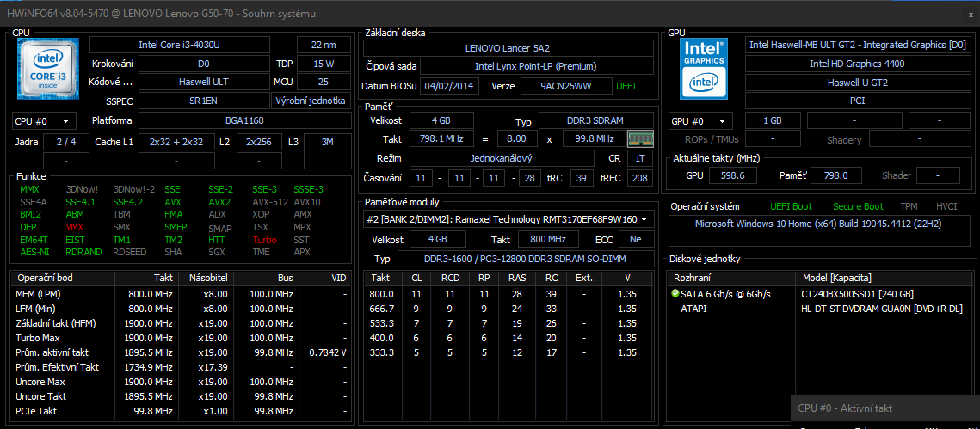980x429 pixels.
Task: Click the Secure Boot status label
Action: [858, 206]
